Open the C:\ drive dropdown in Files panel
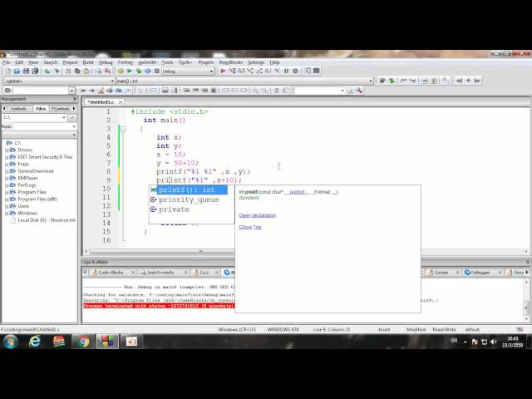The height and width of the screenshot is (399, 532). (x=34, y=117)
